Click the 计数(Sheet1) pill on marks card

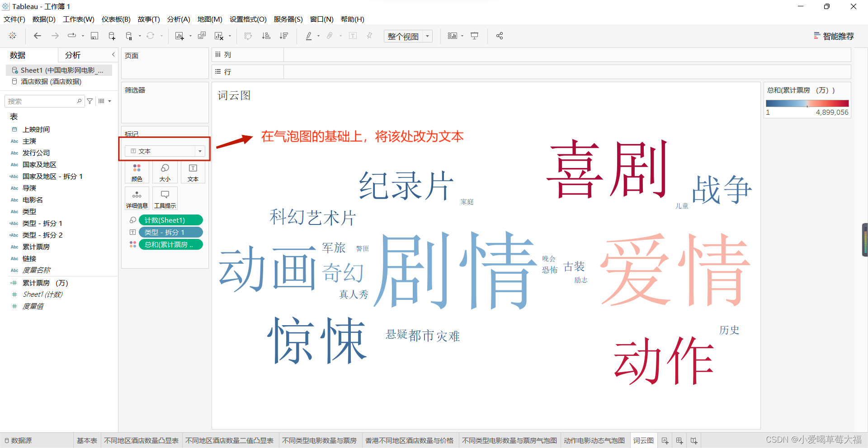click(x=170, y=220)
